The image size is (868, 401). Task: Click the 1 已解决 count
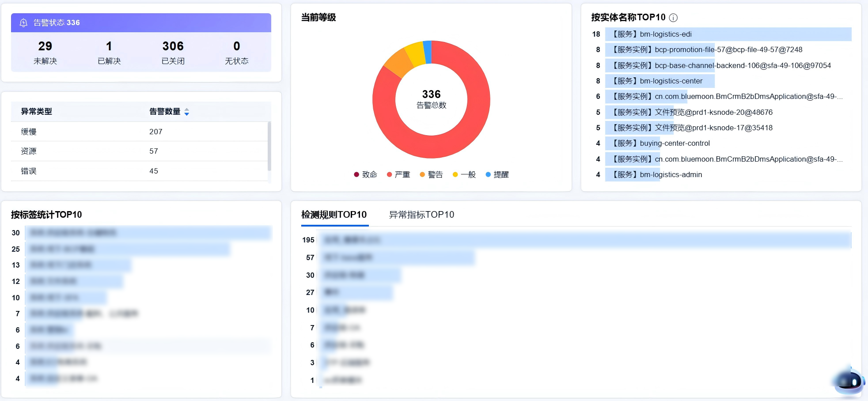(x=109, y=52)
